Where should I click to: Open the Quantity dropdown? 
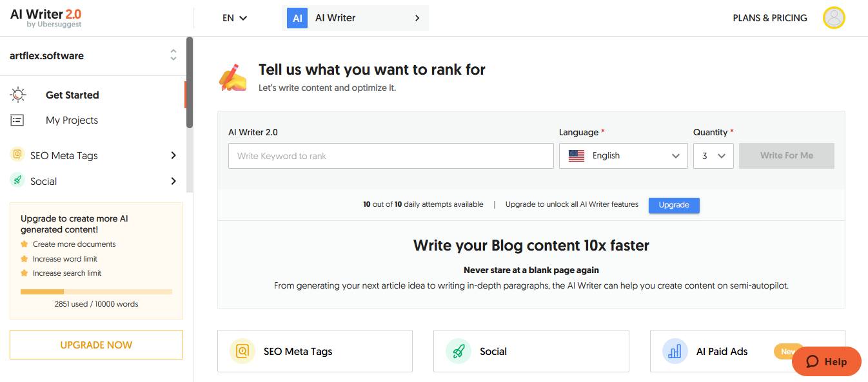[713, 156]
